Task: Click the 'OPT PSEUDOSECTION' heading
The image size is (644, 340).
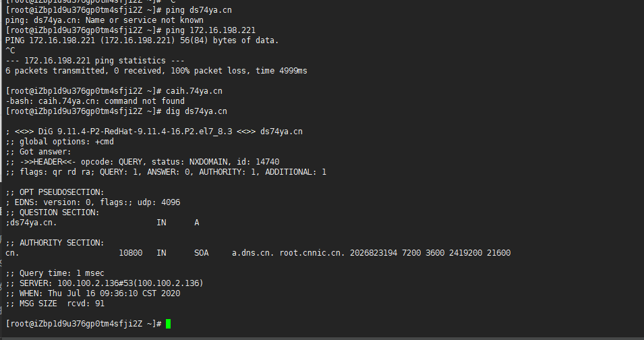Action: tap(61, 192)
